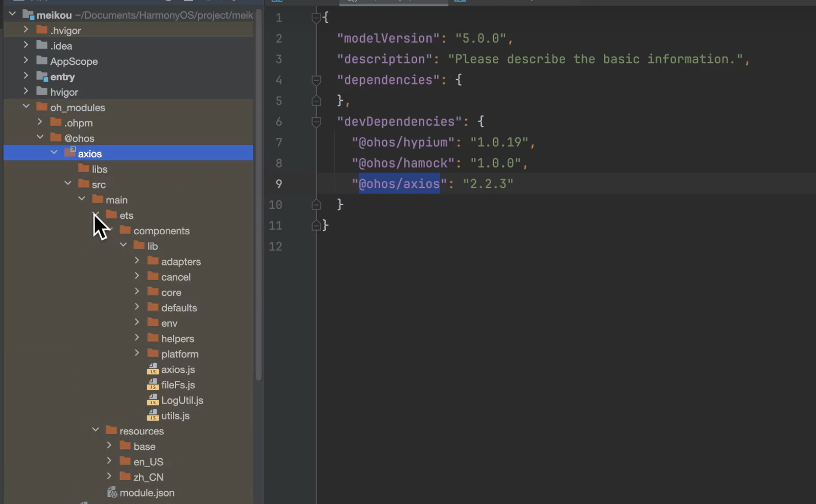Click the axios.js file icon

point(152,369)
